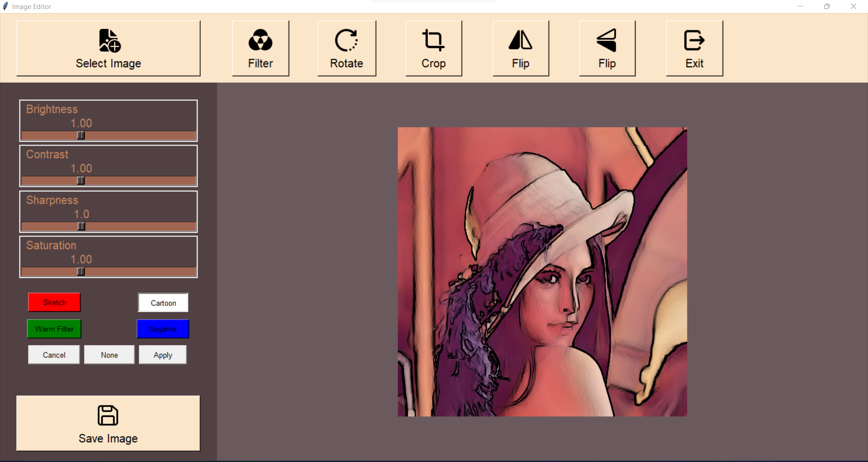Apply the selected adjustments
868x462 pixels.
162,354
